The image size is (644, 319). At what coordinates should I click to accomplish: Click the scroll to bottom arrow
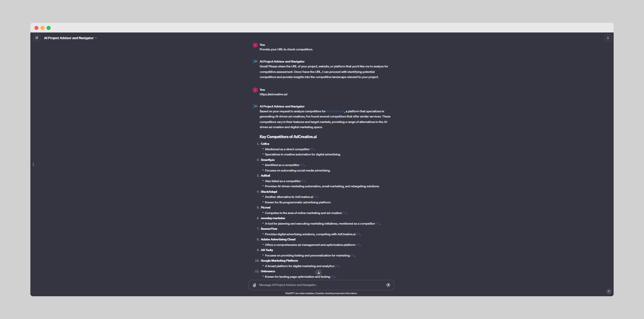click(318, 273)
